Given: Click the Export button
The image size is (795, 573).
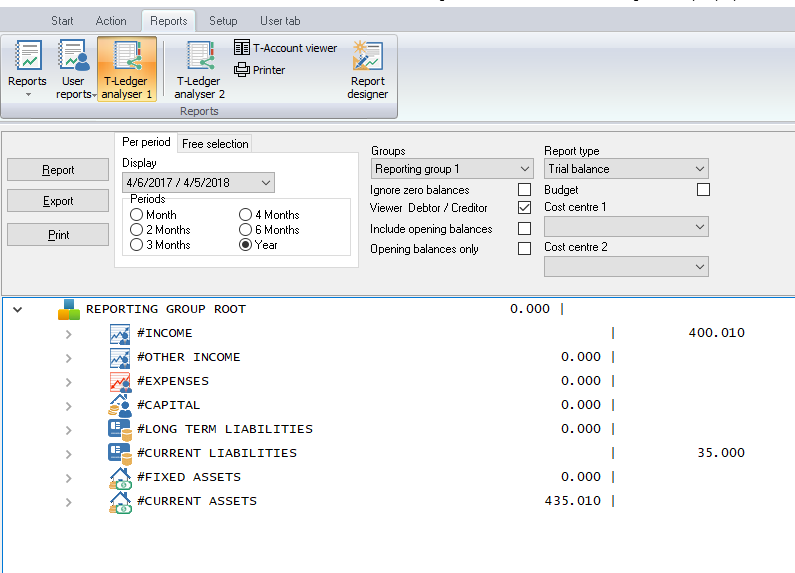Looking at the screenshot, I should (58, 201).
